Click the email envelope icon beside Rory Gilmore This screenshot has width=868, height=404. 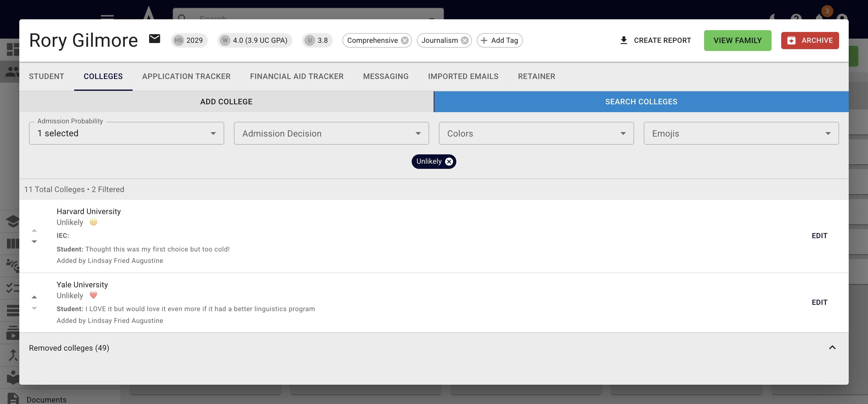[x=154, y=39]
